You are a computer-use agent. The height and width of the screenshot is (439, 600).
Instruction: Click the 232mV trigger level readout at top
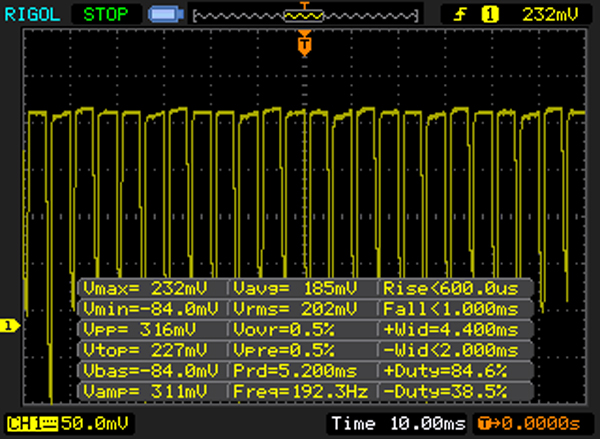click(551, 15)
